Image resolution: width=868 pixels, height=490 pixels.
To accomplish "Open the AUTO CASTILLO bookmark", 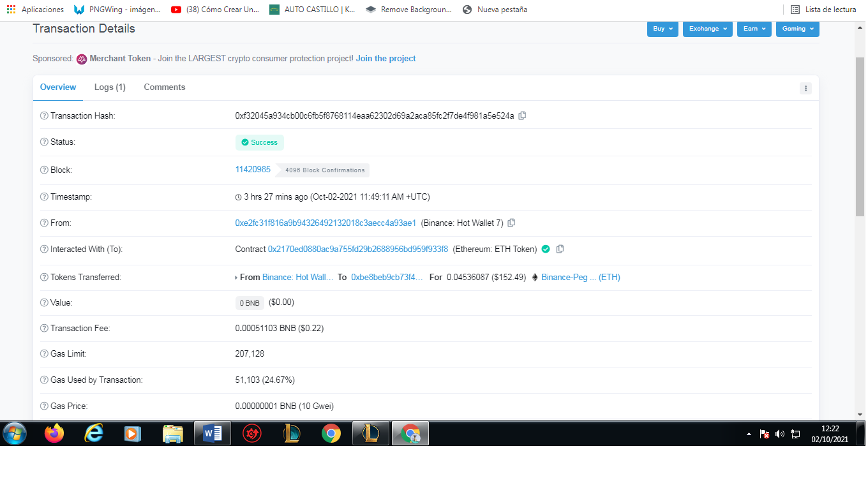I will click(x=312, y=10).
